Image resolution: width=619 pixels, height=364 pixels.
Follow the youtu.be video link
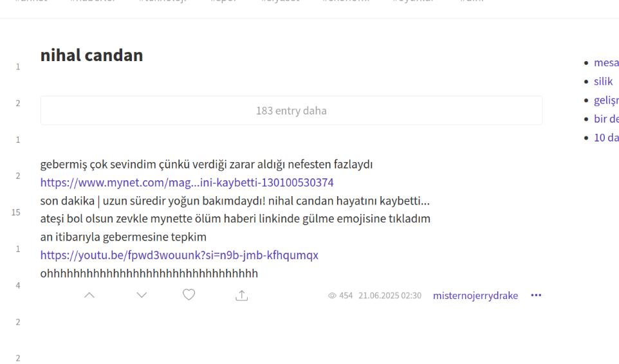[x=179, y=255]
